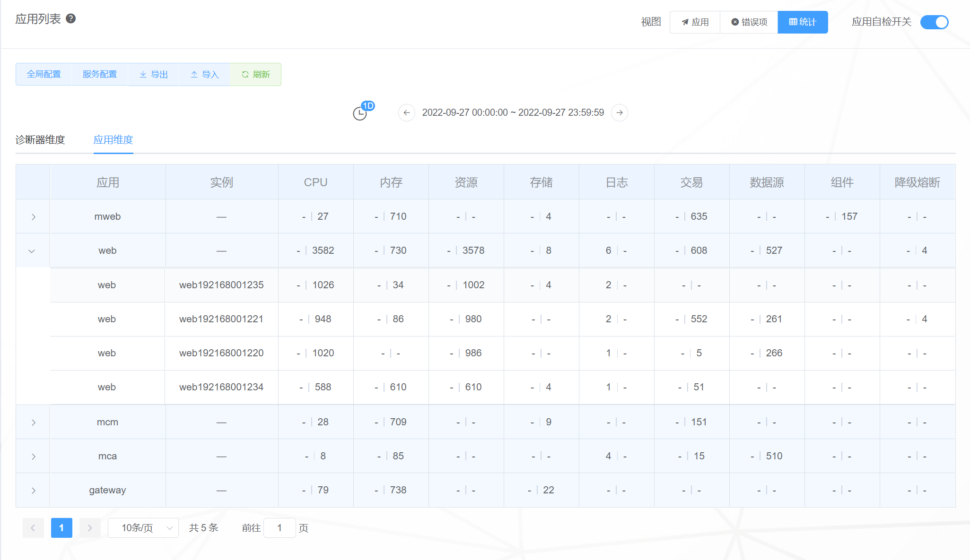
Task: Click 交易 value 635 in mweb row
Action: 699,216
